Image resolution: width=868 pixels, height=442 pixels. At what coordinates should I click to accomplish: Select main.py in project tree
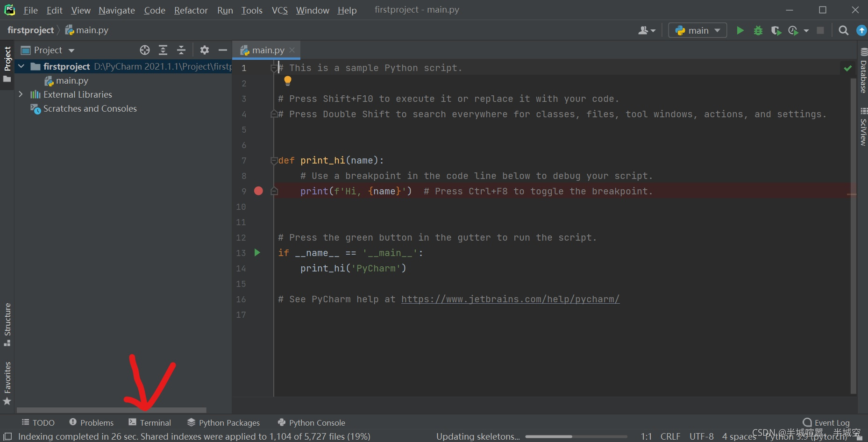click(66, 81)
